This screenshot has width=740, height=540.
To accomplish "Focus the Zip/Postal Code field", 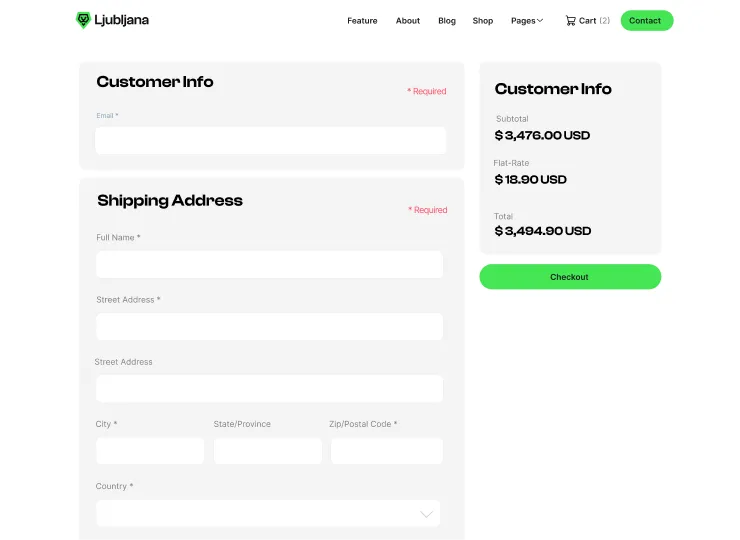I will 387,451.
